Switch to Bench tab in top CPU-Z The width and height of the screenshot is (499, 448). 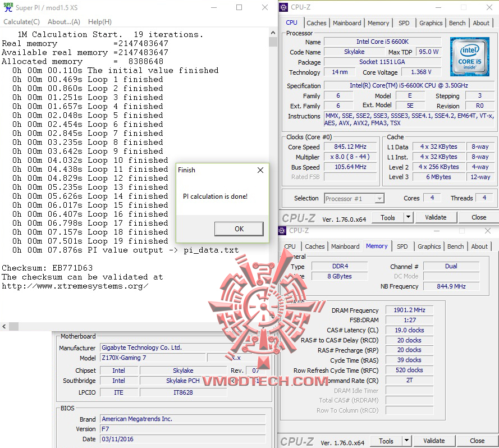point(457,23)
